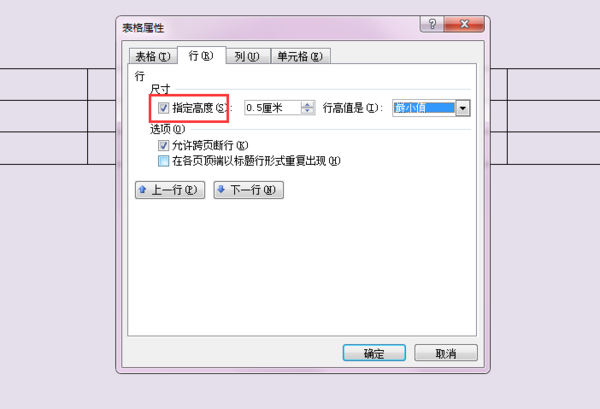Image resolution: width=600 pixels, height=409 pixels.
Task: Go to previous row with 上一行
Action: [x=170, y=190]
